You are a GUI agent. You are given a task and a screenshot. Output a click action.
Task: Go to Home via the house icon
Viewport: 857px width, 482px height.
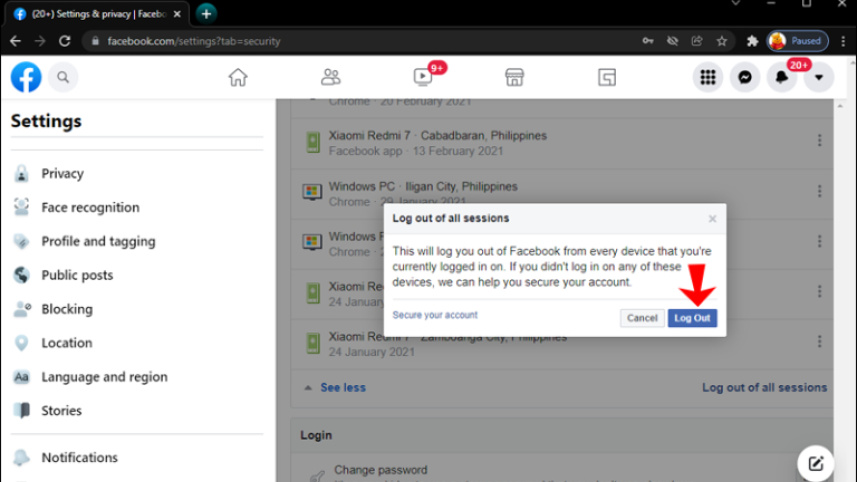(x=238, y=77)
